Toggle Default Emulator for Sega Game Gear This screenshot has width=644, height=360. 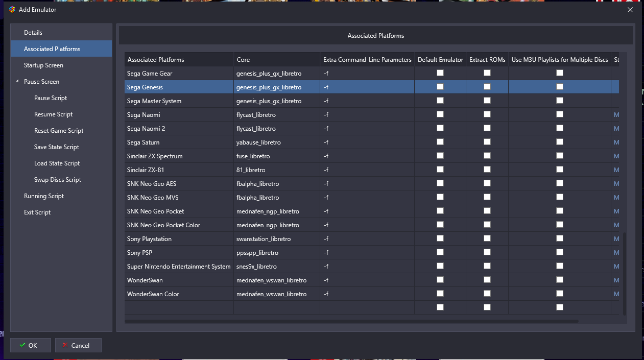pos(440,73)
